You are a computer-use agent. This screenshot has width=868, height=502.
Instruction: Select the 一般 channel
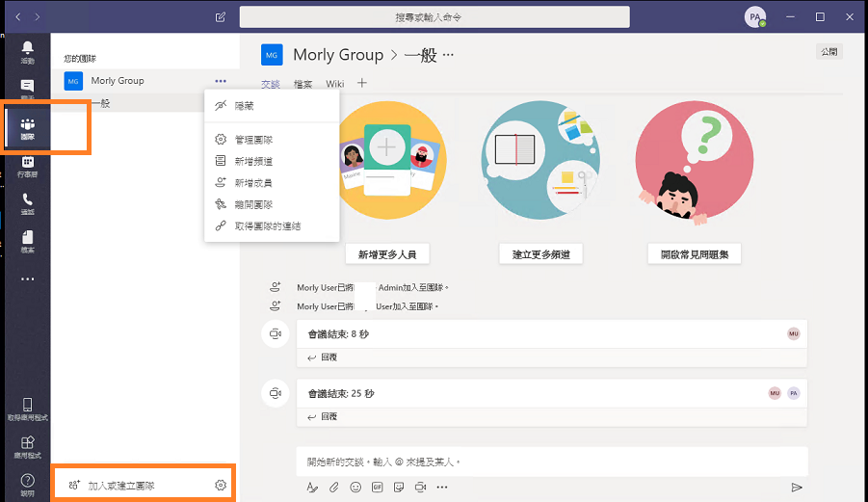point(101,103)
